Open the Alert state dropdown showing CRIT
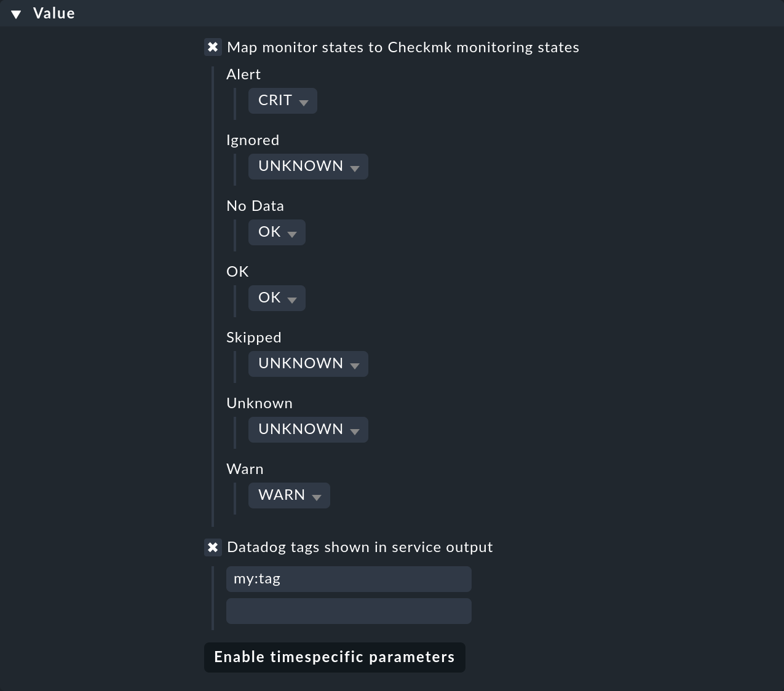 click(x=282, y=100)
